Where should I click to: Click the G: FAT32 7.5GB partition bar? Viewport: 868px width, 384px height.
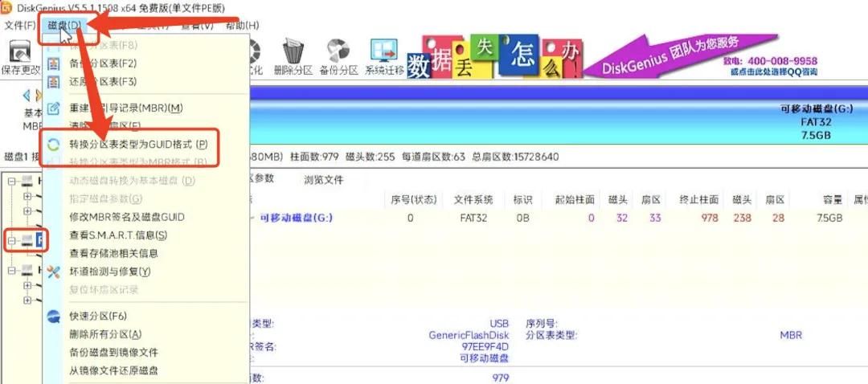(558, 115)
